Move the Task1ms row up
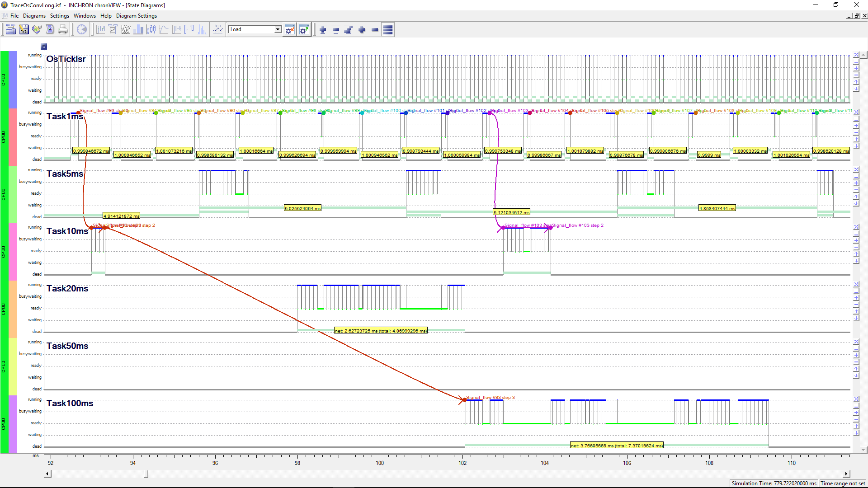The height and width of the screenshot is (488, 868). (x=856, y=139)
